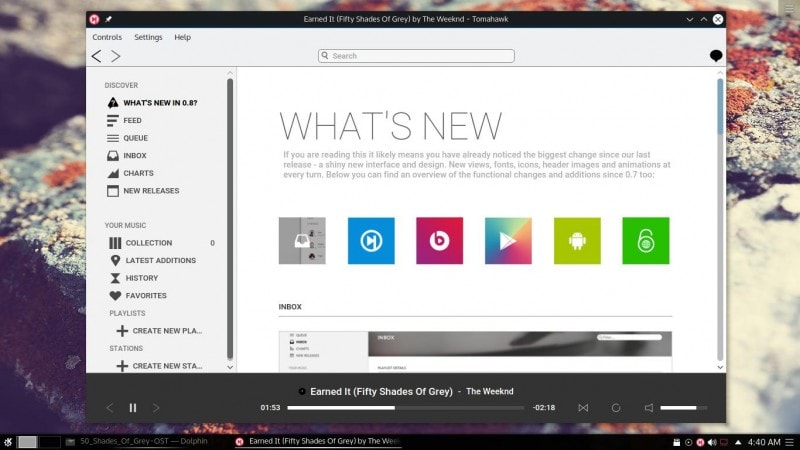800x450 pixels.
Task: Toggle repeat mode in the player bar
Action: click(616, 408)
